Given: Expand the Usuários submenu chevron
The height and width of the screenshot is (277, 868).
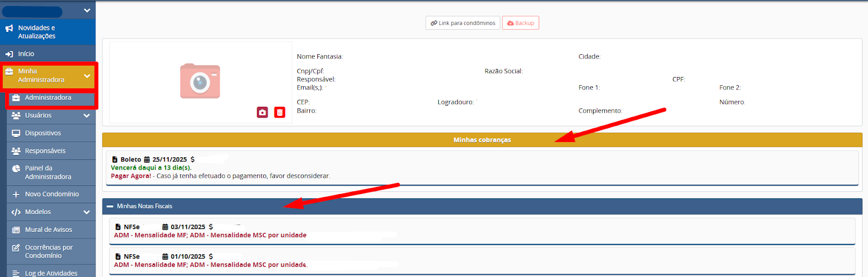Looking at the screenshot, I should point(87,115).
